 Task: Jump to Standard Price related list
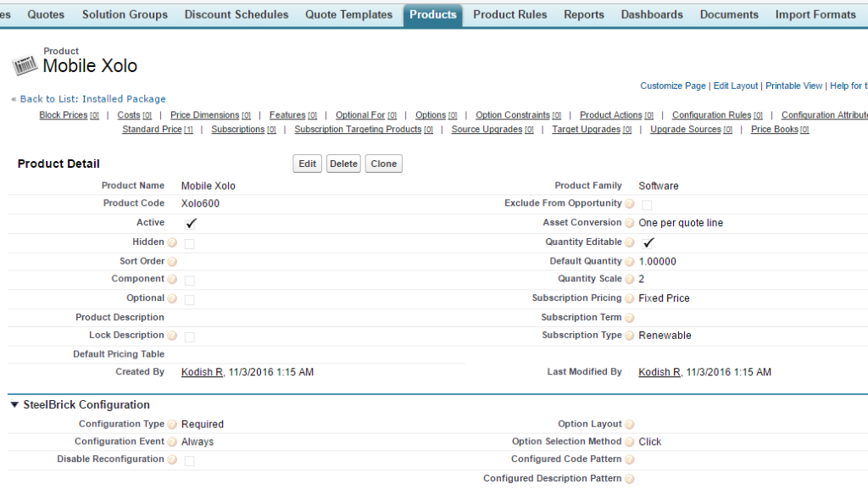tap(157, 130)
